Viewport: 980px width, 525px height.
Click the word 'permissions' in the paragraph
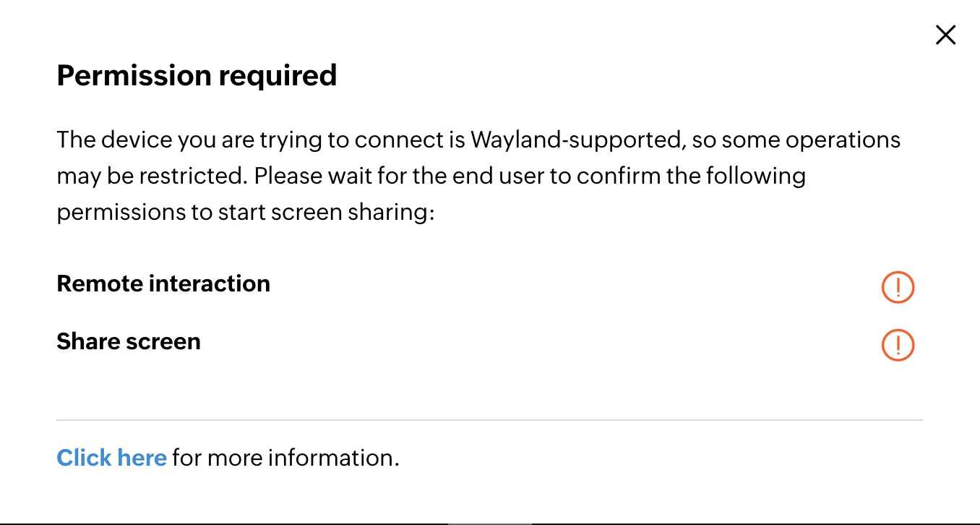(x=115, y=213)
